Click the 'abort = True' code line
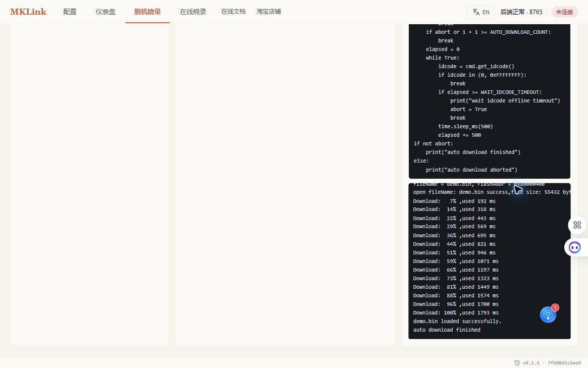This screenshot has height=368, width=588. [468, 109]
